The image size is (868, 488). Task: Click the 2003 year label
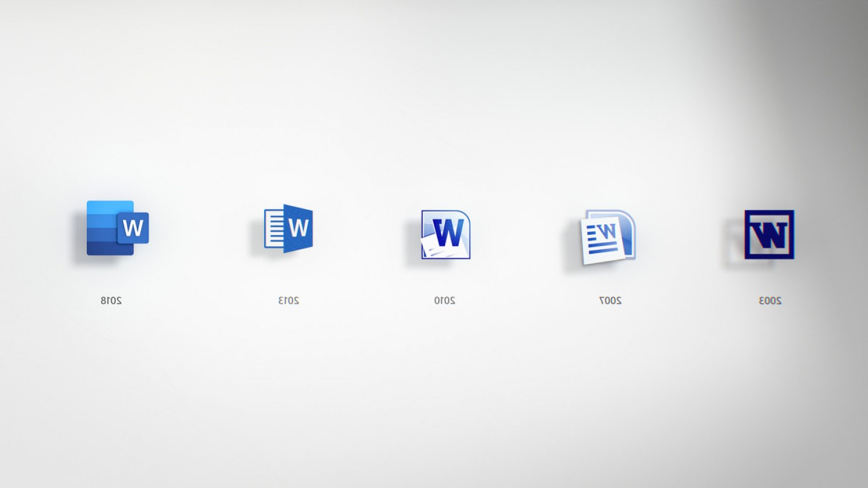769,299
